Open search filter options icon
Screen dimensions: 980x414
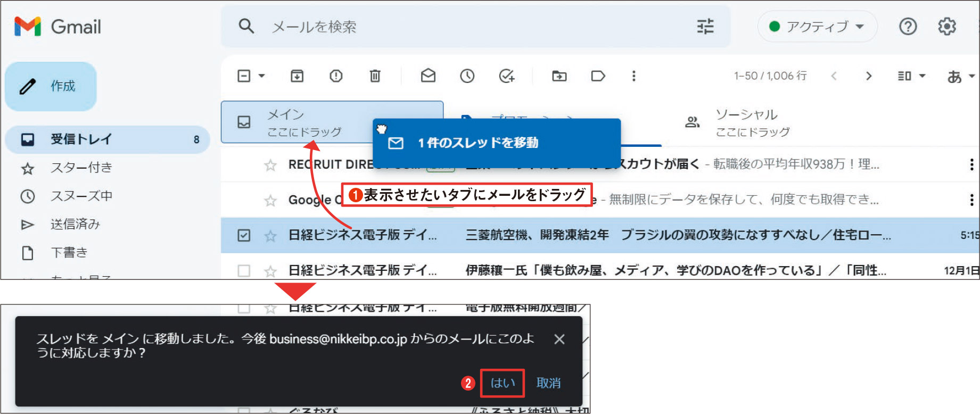pos(705,26)
